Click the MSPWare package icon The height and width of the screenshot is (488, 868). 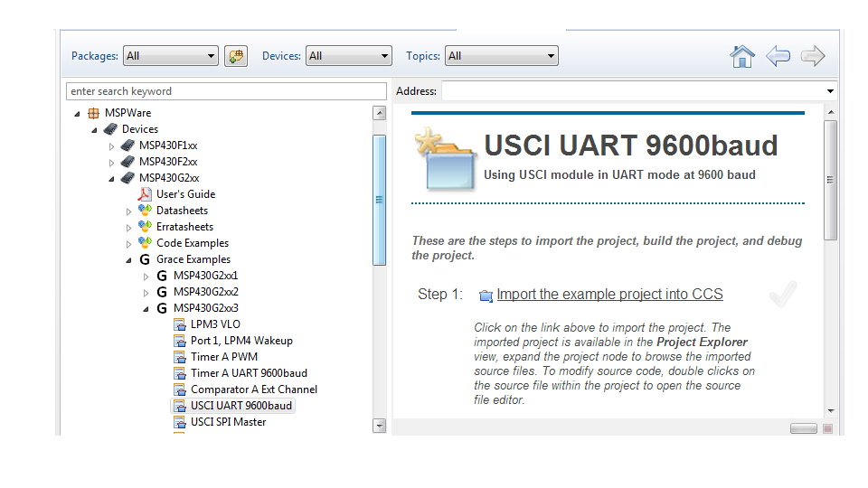pos(93,113)
